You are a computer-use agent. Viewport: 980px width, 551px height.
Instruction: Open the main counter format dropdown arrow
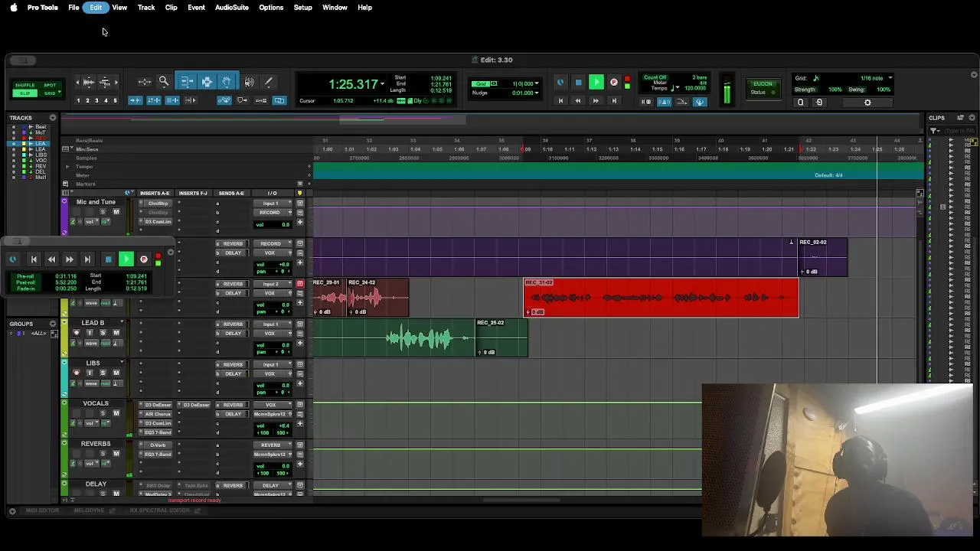[x=383, y=83]
